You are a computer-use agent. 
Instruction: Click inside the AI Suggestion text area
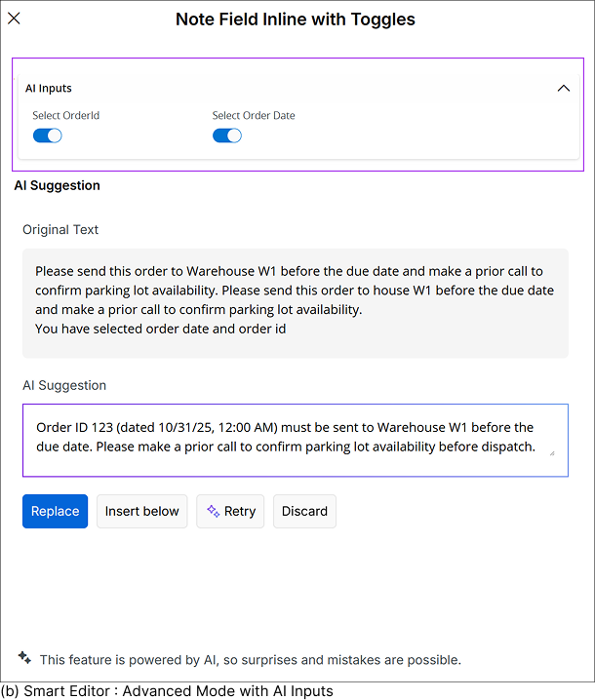[295, 441]
